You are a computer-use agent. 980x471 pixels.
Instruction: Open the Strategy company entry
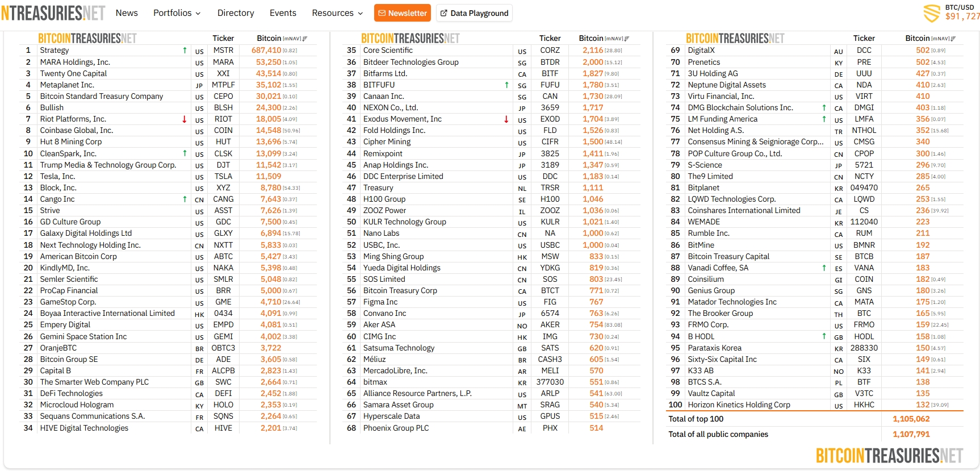tap(55, 51)
